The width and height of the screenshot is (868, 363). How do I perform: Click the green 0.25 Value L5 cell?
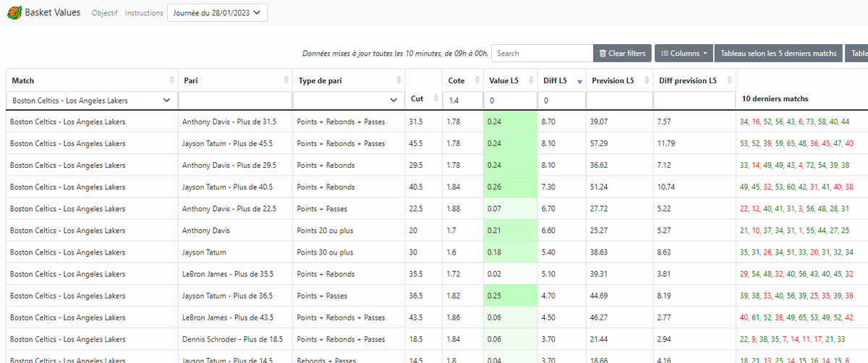tap(510, 295)
